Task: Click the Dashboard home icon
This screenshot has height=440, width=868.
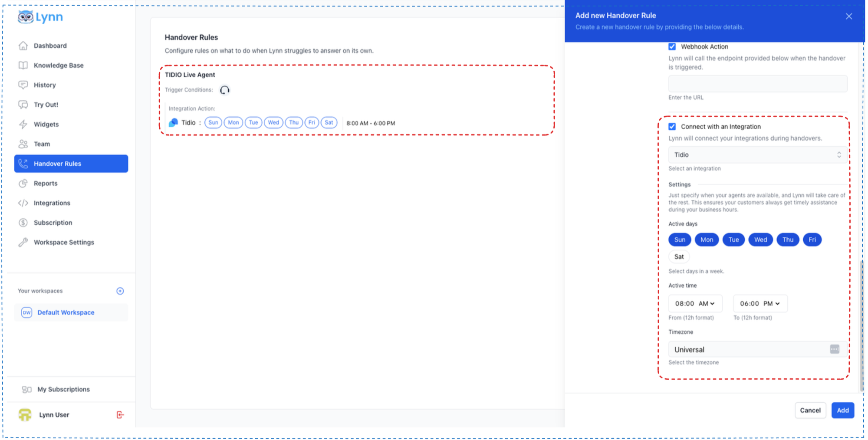Action: click(23, 46)
